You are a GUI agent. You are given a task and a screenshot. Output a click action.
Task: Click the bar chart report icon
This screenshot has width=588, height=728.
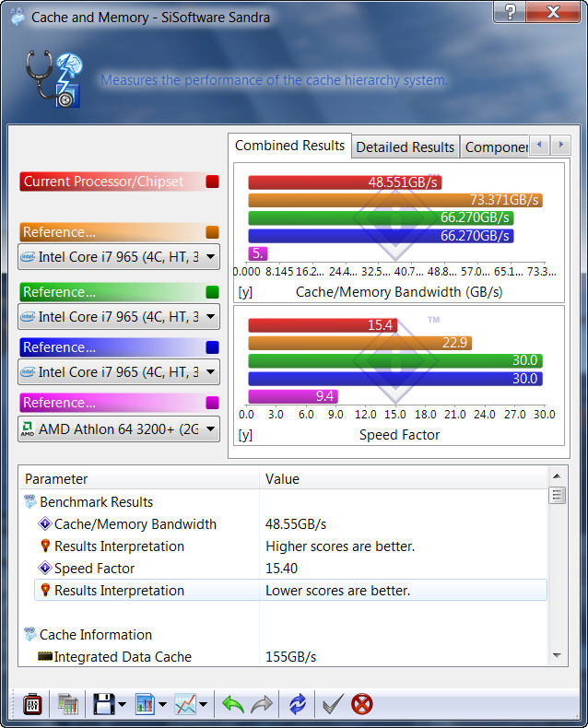point(146,704)
